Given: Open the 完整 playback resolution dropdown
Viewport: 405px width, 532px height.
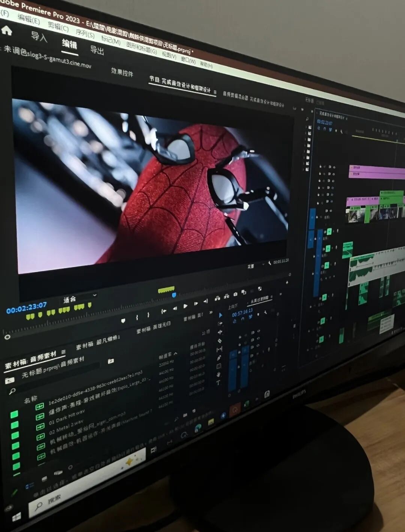Looking at the screenshot, I should click(256, 266).
